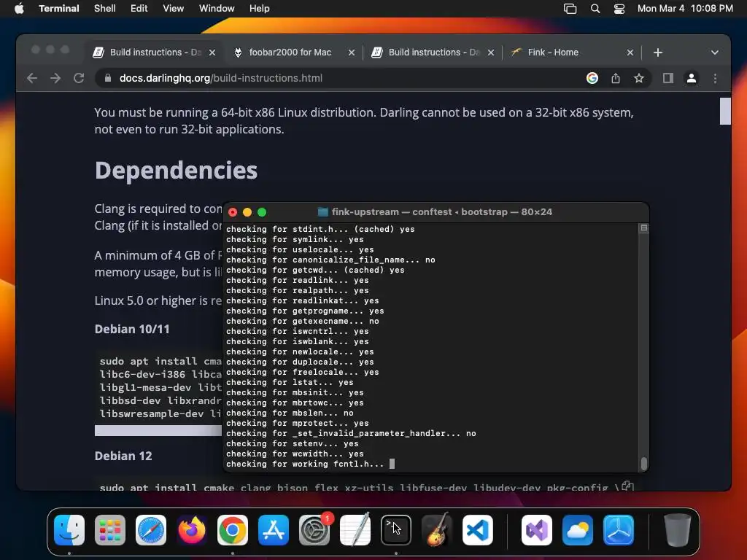The image size is (747, 560).
Task: Click the 'checking for getexecname... no' line
Action: 303,321
